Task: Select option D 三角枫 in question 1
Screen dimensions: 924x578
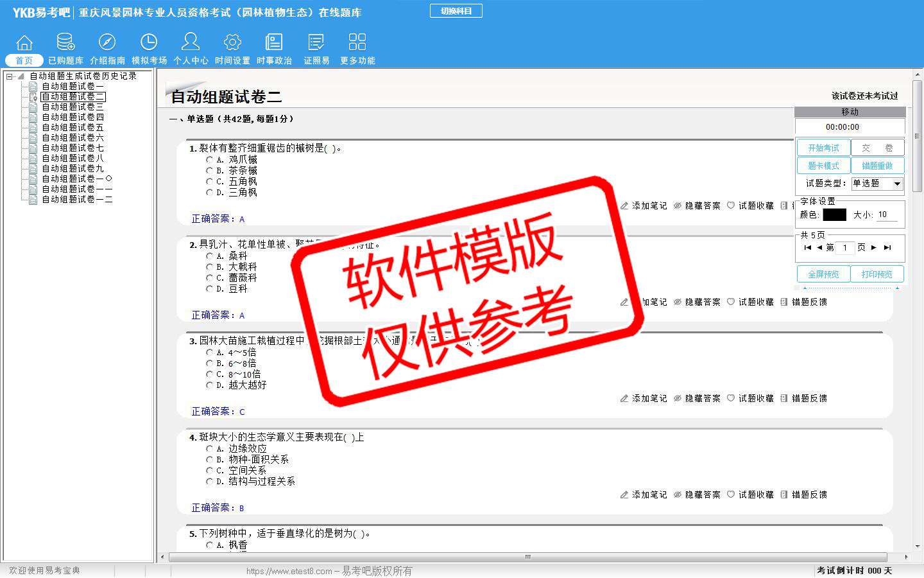Action: [x=209, y=192]
